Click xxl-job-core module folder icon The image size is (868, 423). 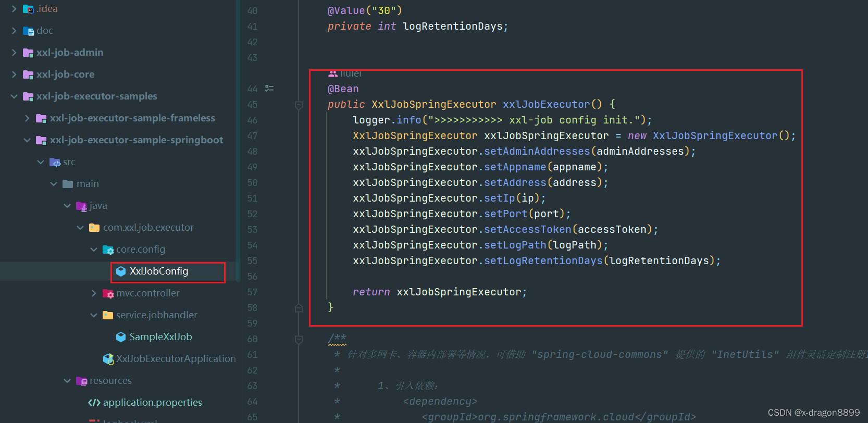28,74
